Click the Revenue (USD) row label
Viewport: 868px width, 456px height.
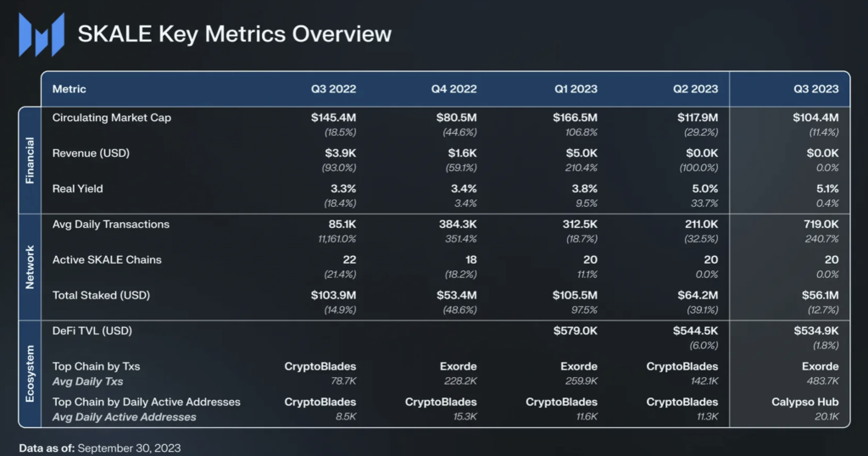tap(91, 153)
